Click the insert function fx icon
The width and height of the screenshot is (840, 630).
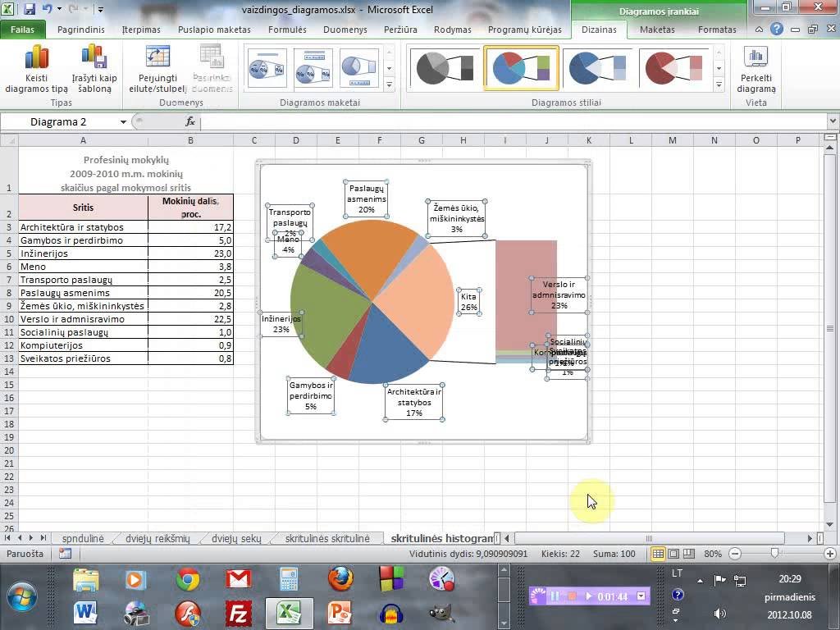(189, 122)
